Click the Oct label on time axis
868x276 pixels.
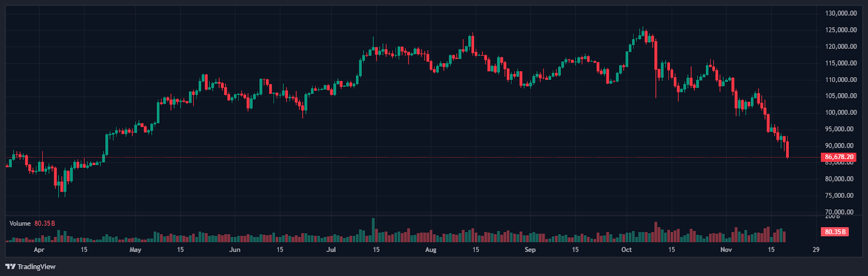[x=627, y=250]
